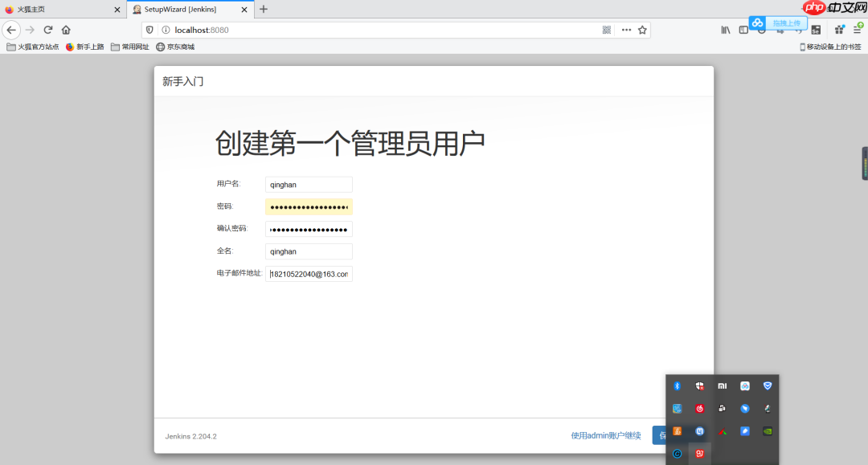Image resolution: width=868 pixels, height=465 pixels.
Task: Bookmark this page with the star icon
Action: tap(643, 29)
